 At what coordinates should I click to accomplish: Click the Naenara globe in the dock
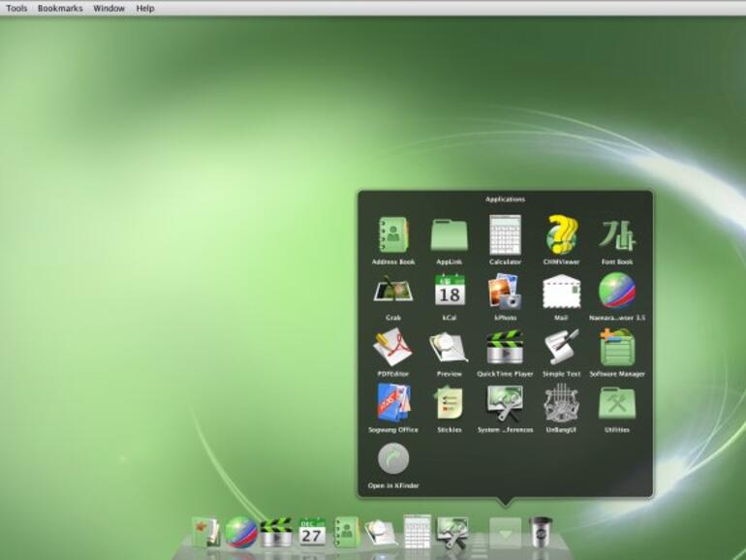pos(240,533)
